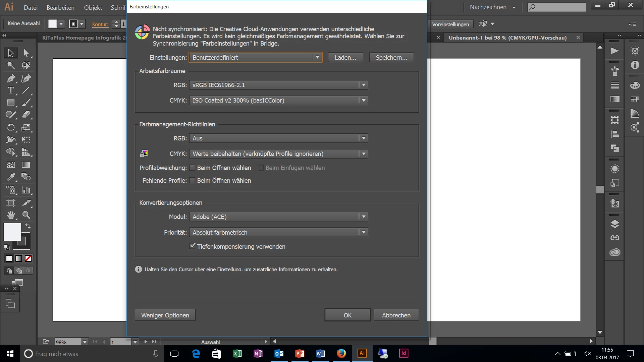Select the Pen tool in toolbar

click(x=11, y=78)
